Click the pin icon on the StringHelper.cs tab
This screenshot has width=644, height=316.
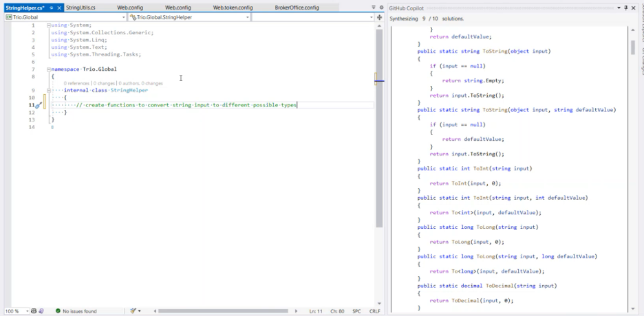(x=51, y=8)
